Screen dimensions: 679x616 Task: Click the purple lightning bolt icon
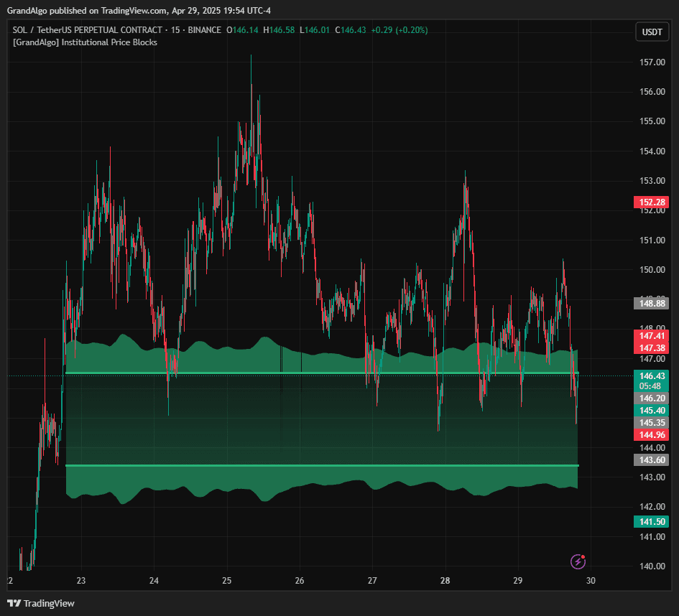(x=577, y=561)
